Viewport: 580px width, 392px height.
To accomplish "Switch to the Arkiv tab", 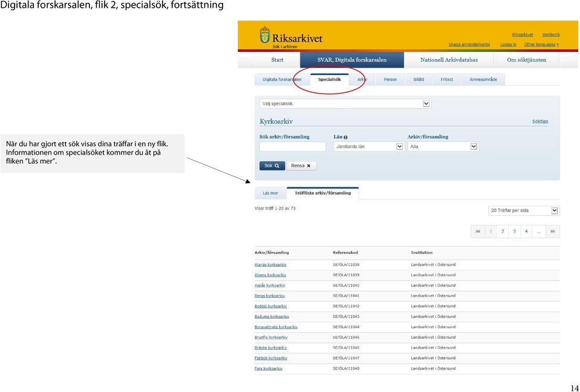I will (362, 80).
